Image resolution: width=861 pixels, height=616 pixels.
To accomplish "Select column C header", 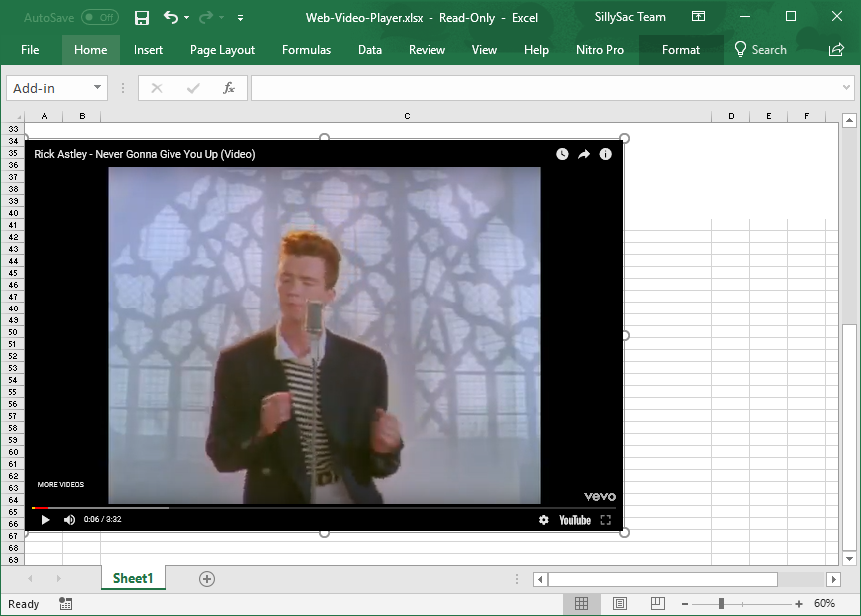I will tap(407, 116).
